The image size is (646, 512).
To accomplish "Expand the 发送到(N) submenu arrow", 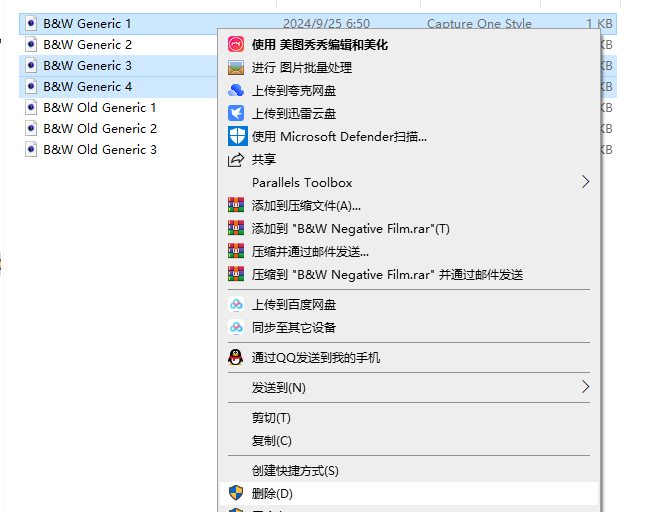I will (x=585, y=386).
